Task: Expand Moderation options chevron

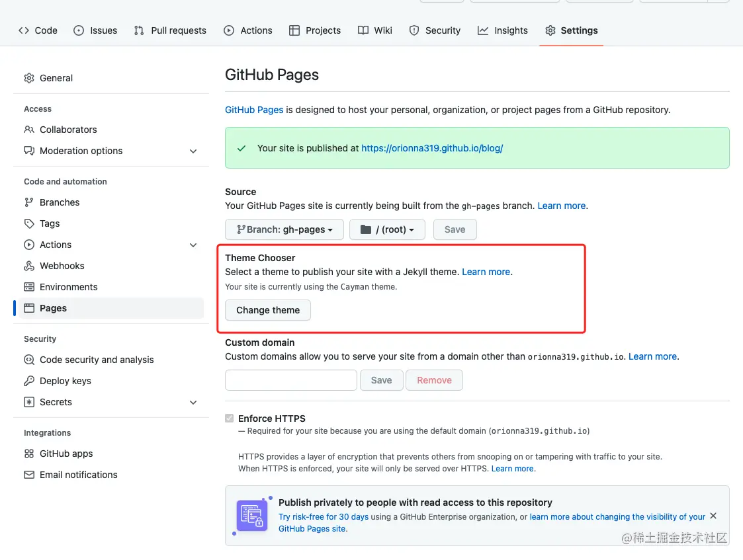Action: [193, 151]
